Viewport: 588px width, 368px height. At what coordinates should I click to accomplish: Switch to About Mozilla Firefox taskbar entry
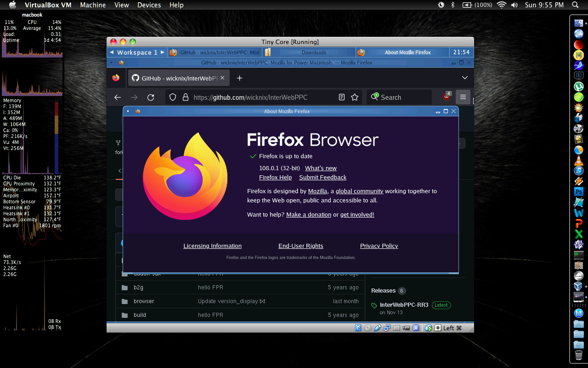[402, 52]
